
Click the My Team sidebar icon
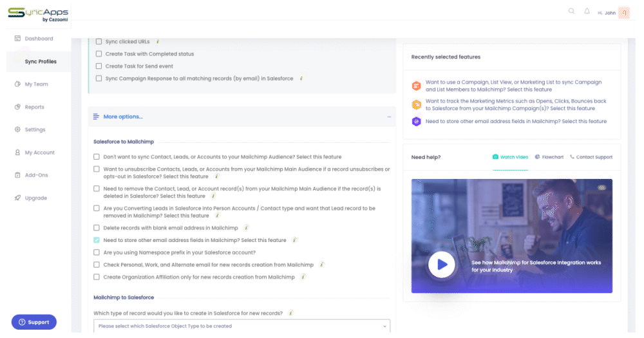point(17,84)
